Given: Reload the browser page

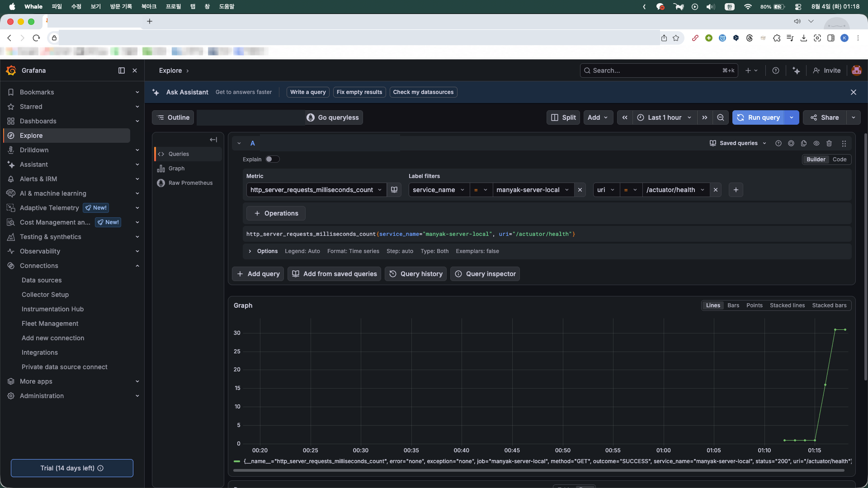Looking at the screenshot, I should (37, 38).
